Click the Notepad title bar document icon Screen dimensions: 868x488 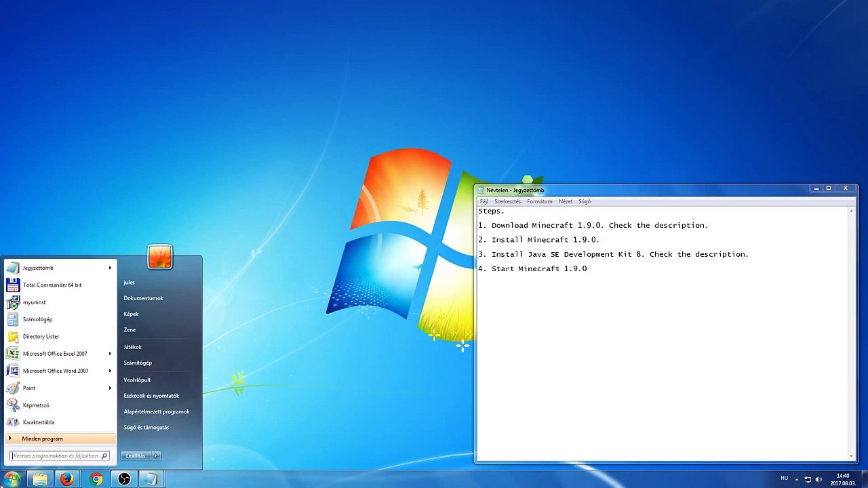pos(481,190)
